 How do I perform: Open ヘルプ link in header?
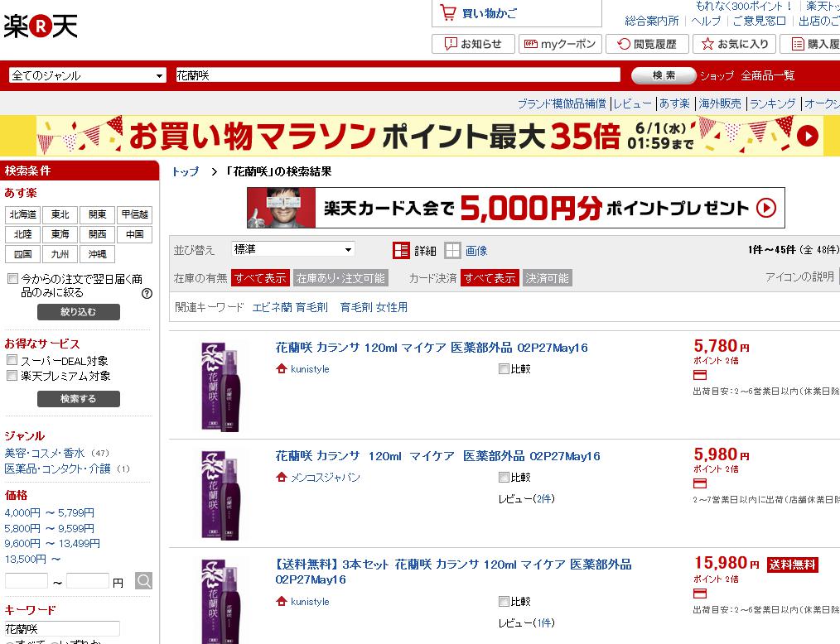(x=706, y=21)
